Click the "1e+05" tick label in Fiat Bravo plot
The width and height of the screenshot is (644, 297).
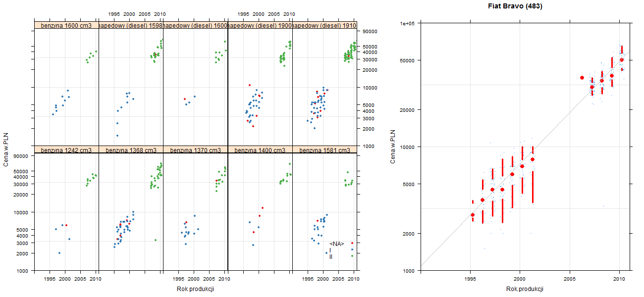coord(408,23)
